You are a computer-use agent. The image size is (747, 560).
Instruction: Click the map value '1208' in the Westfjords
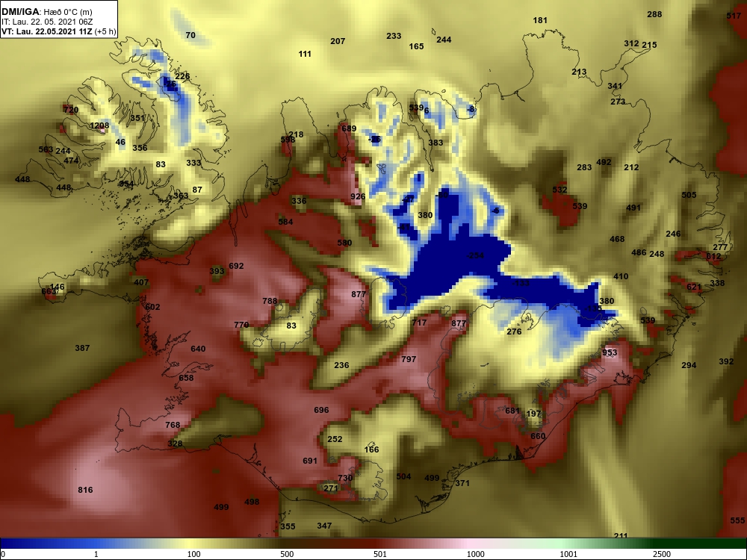point(99,125)
